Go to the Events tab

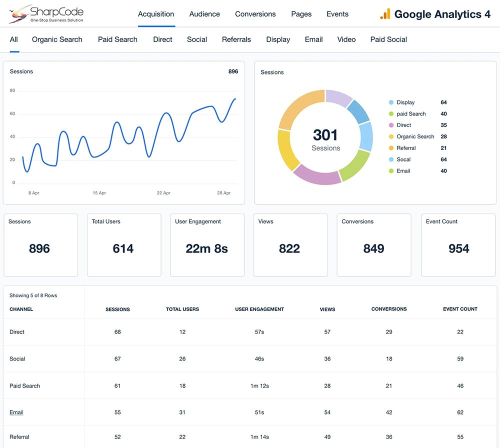pyautogui.click(x=337, y=14)
